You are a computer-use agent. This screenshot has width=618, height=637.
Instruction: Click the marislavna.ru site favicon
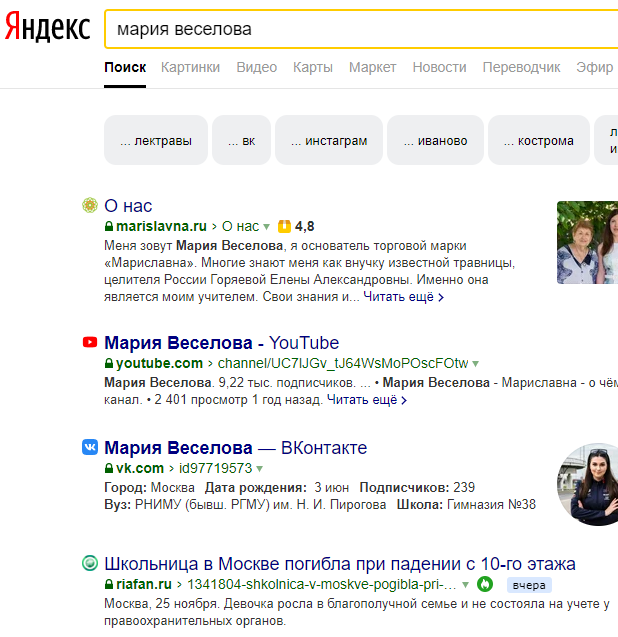[89, 206]
